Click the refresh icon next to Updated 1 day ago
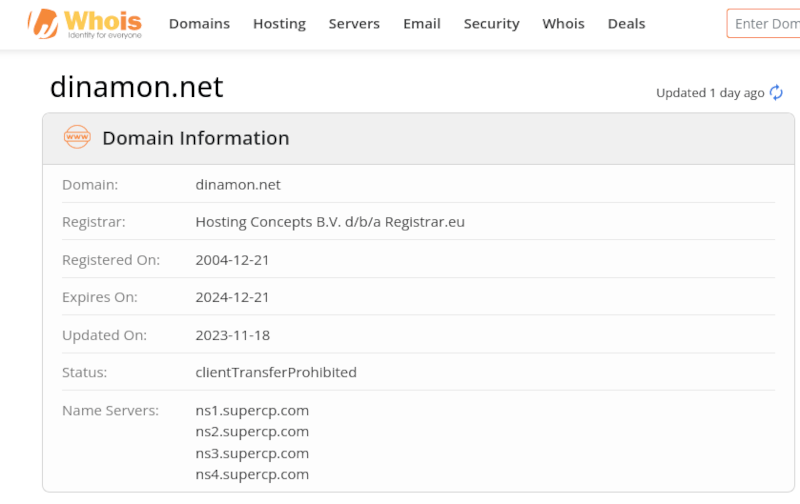Viewport: 800px width, 504px height. coord(776,92)
